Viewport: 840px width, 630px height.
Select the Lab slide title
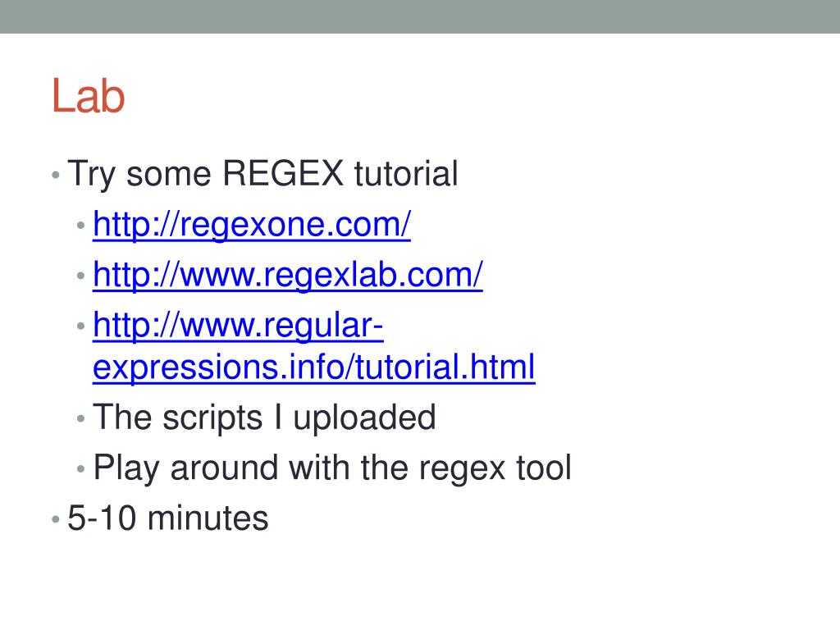pos(89,96)
